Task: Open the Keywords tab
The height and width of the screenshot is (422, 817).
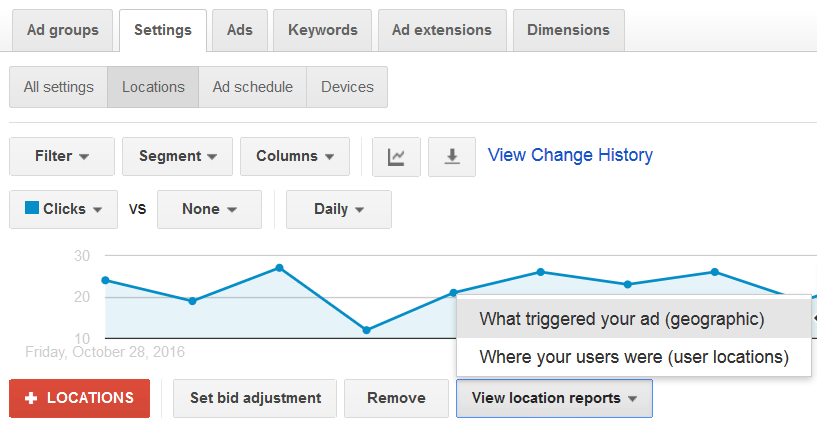Action: pyautogui.click(x=322, y=30)
